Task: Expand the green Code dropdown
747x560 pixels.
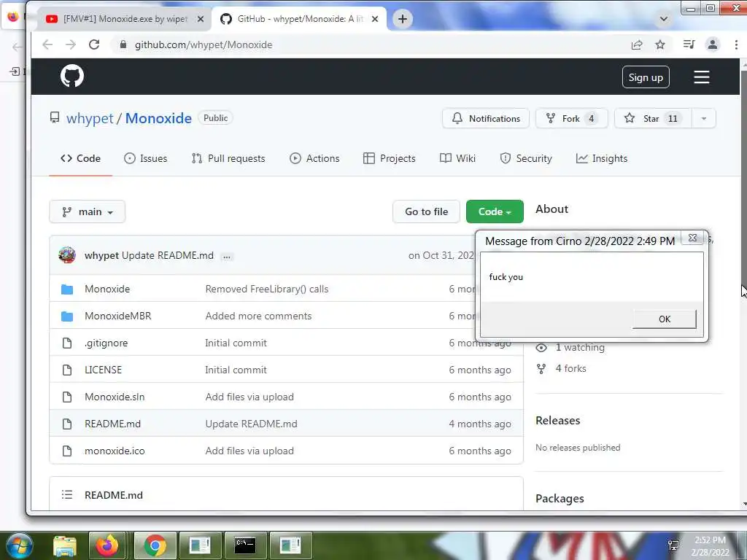Action: pos(495,211)
